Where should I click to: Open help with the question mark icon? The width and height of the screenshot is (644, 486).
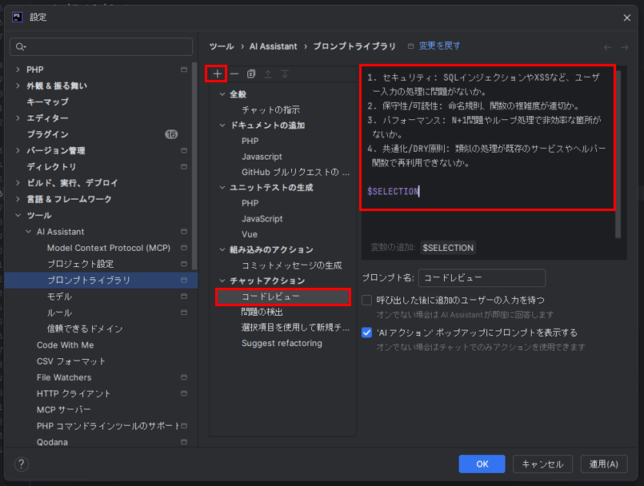(x=22, y=464)
